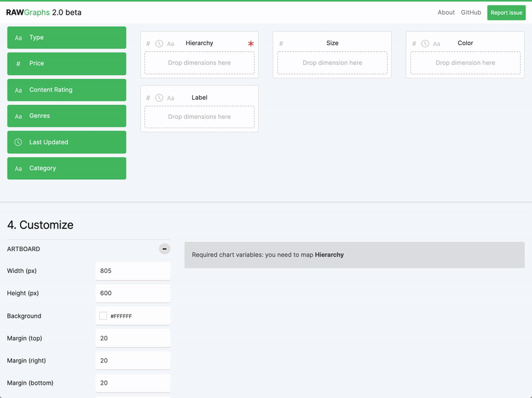Click the Color drop zone

pos(465,62)
